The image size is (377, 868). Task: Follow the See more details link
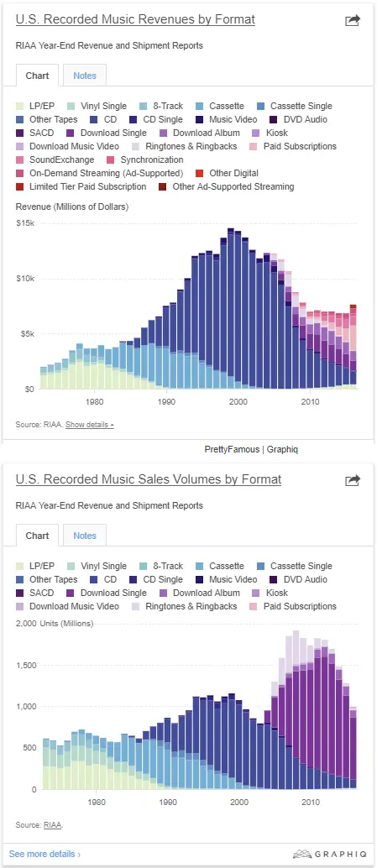45,855
